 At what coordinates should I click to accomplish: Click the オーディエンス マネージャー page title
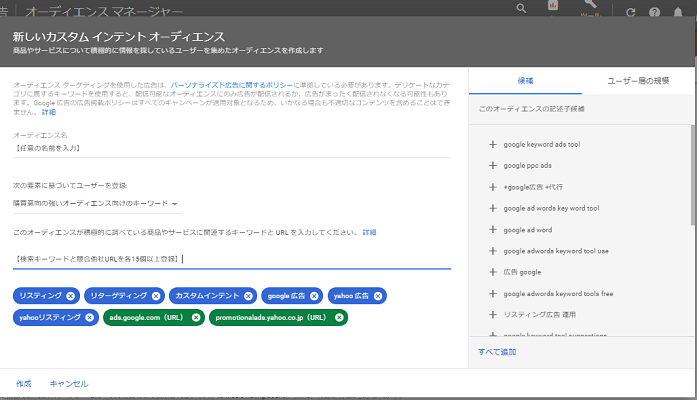coord(104,12)
